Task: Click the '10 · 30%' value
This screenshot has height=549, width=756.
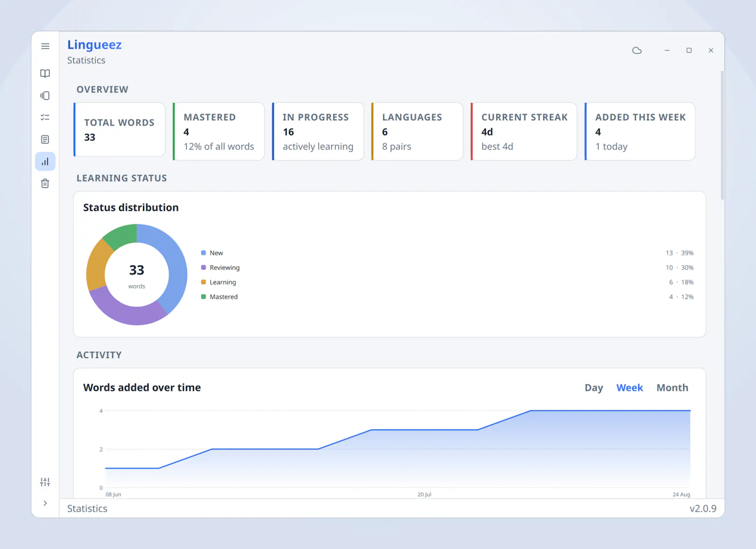Action: pos(679,268)
